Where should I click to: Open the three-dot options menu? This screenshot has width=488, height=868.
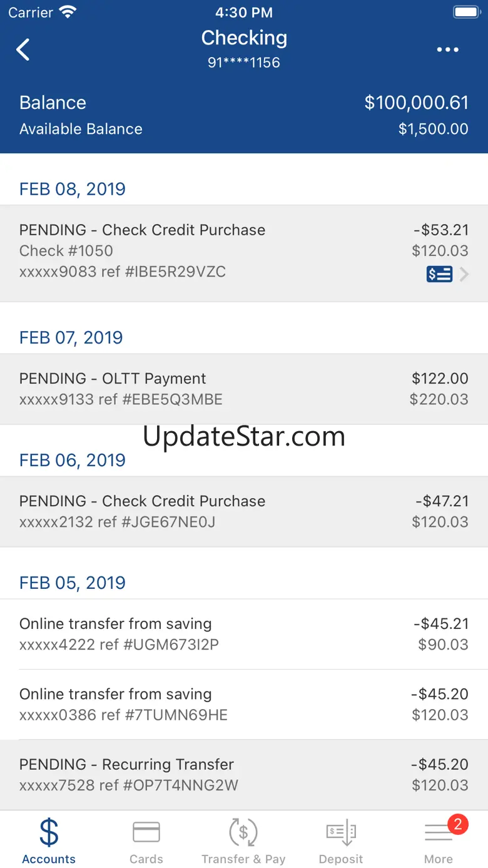447,49
